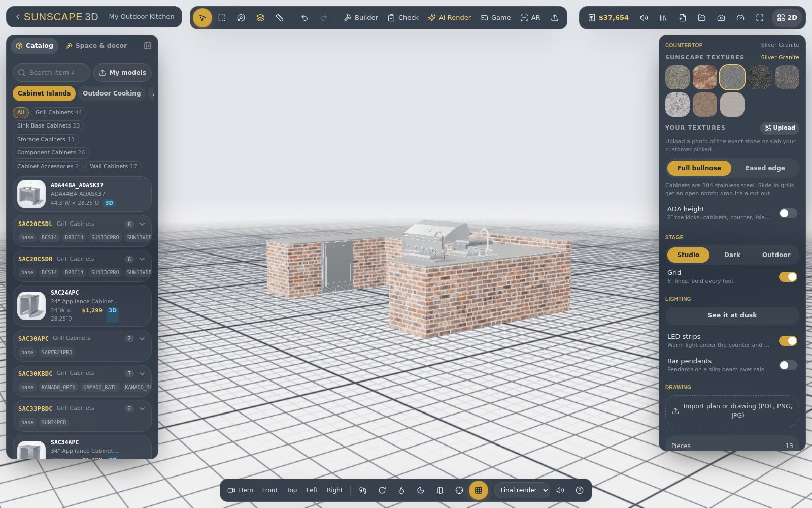Click the My models button
The image size is (812, 508).
pos(122,73)
